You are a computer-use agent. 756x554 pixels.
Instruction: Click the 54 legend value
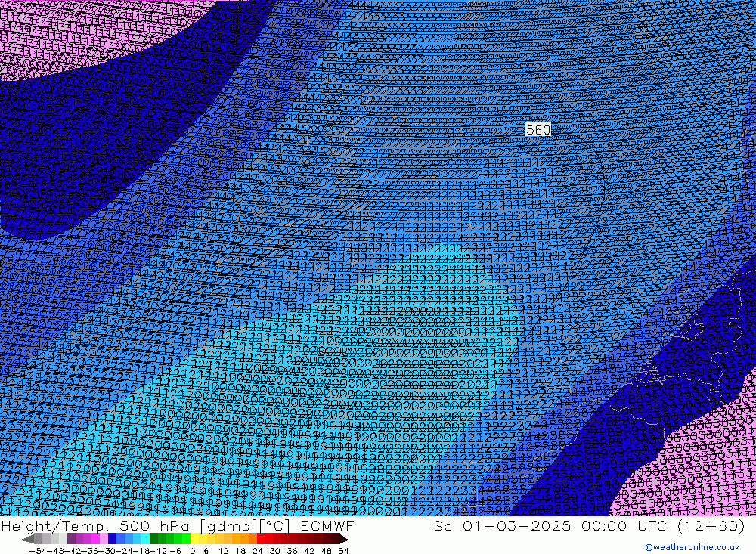tap(343, 551)
